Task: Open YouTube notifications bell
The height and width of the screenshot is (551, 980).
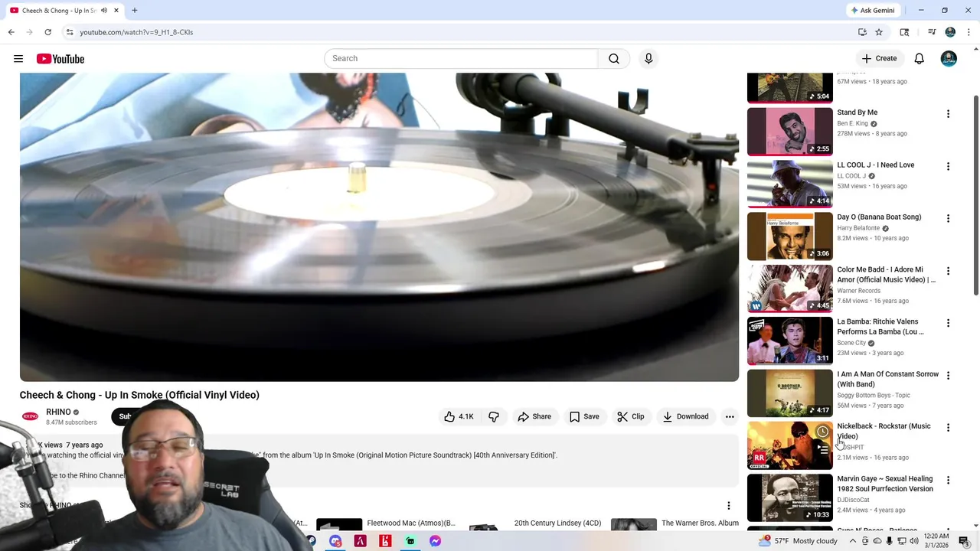Action: tap(920, 59)
